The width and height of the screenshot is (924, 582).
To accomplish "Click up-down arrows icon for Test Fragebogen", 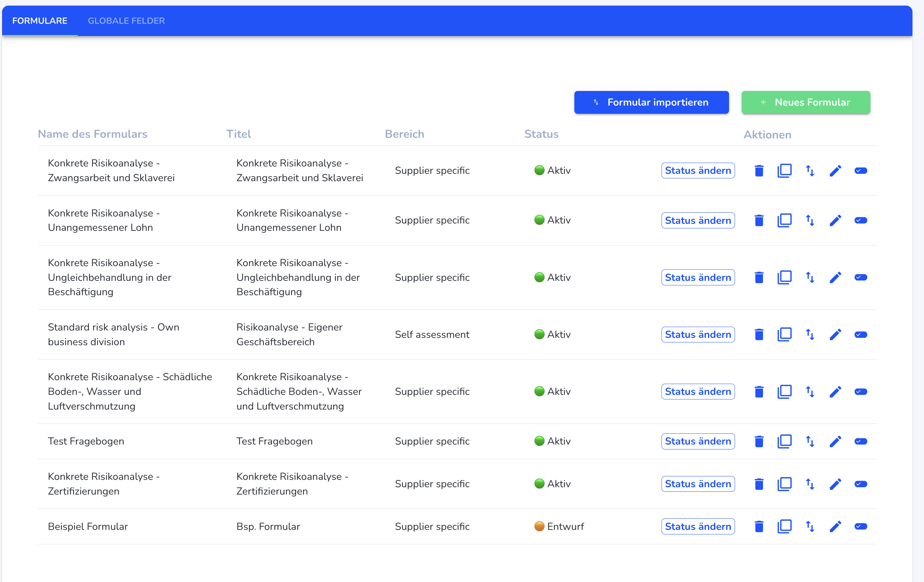I will point(810,441).
